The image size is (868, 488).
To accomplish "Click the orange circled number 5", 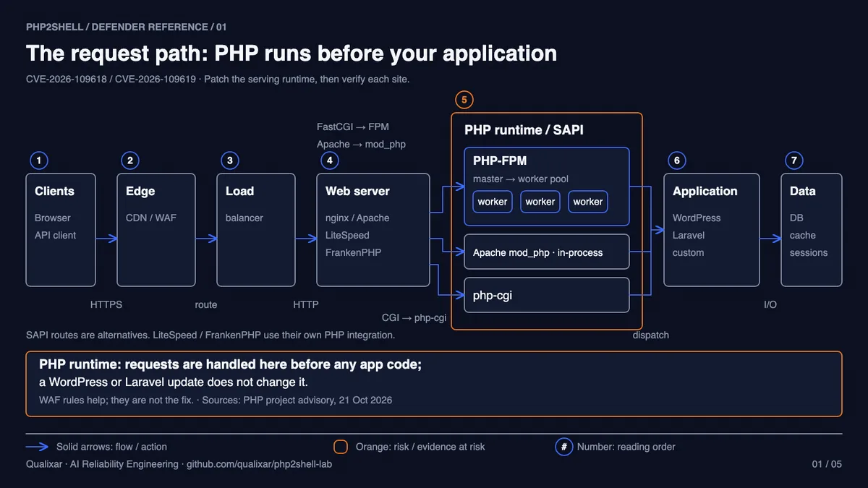I will click(464, 100).
